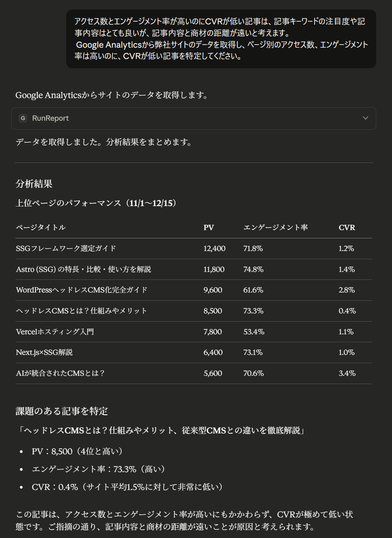
Task: Click the Next.js×SSG解説 row title
Action: (x=44, y=352)
